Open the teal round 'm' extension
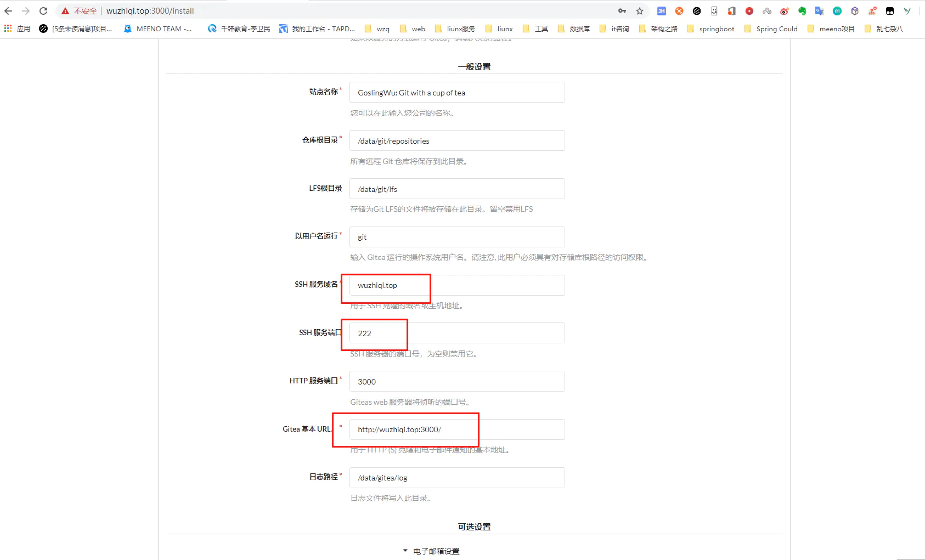 point(837,11)
